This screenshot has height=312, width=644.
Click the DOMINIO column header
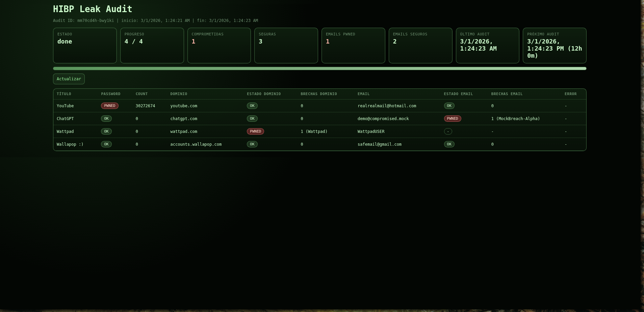tap(179, 94)
